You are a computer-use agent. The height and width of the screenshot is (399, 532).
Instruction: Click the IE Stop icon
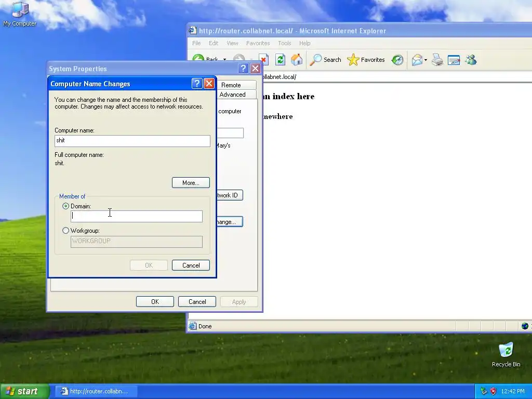(263, 60)
